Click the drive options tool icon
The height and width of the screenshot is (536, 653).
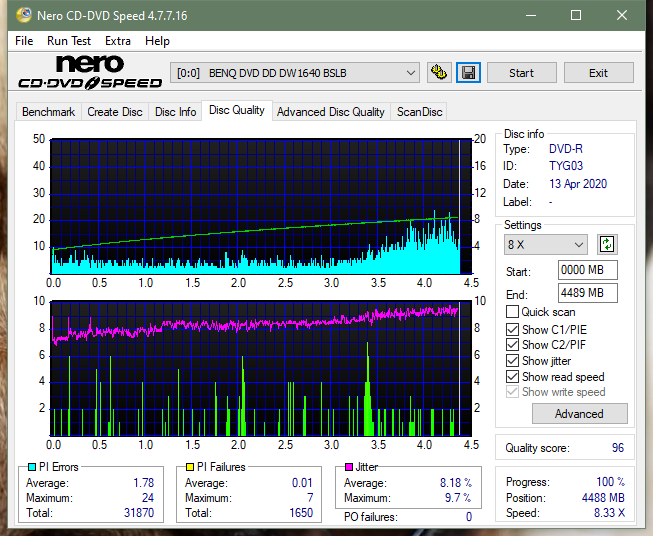pyautogui.click(x=439, y=73)
